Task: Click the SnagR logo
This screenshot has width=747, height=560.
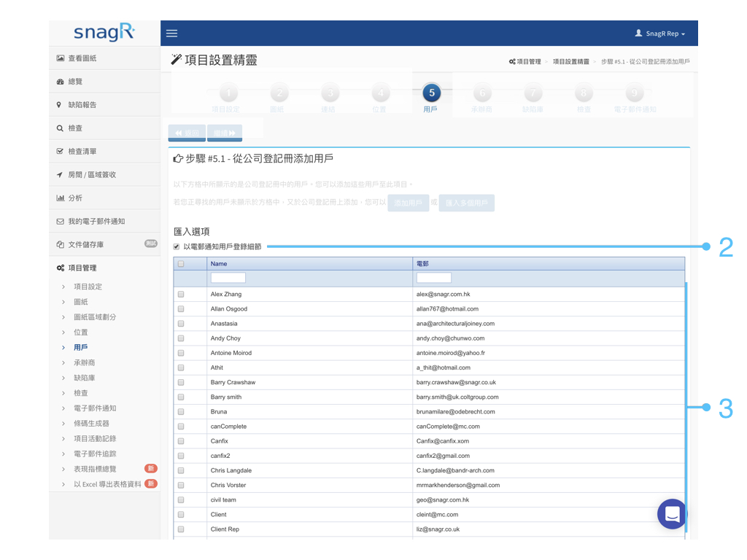Action: (104, 32)
